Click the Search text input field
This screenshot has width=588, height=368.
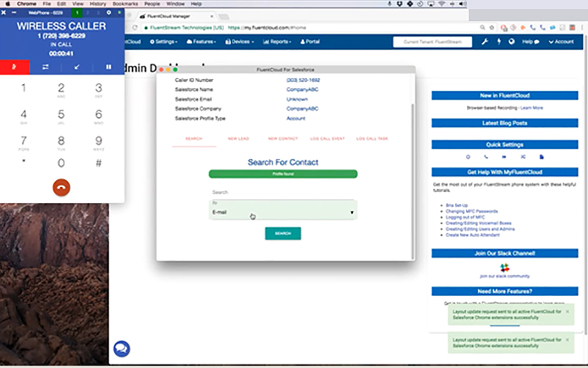tap(283, 192)
